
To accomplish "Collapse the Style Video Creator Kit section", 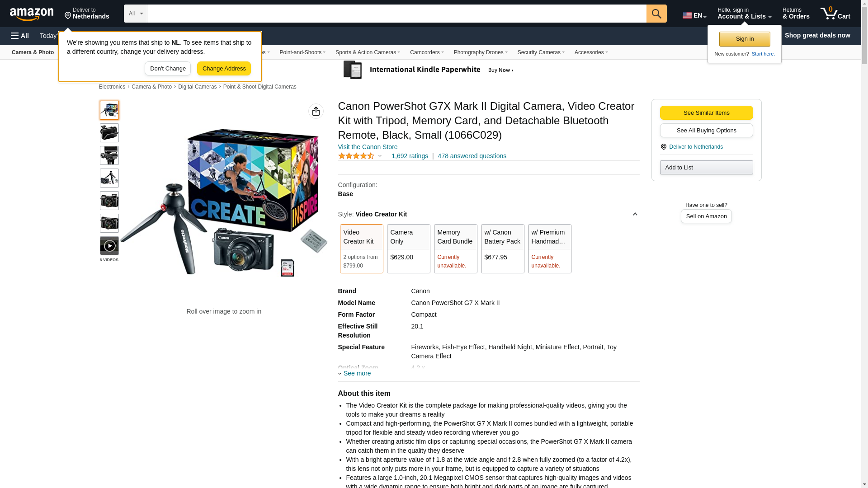I will tap(635, 214).
